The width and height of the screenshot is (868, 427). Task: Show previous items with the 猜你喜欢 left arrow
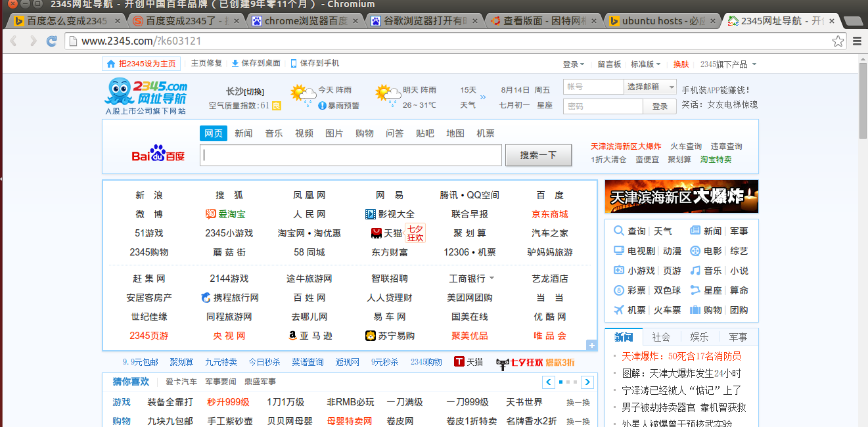click(x=549, y=382)
